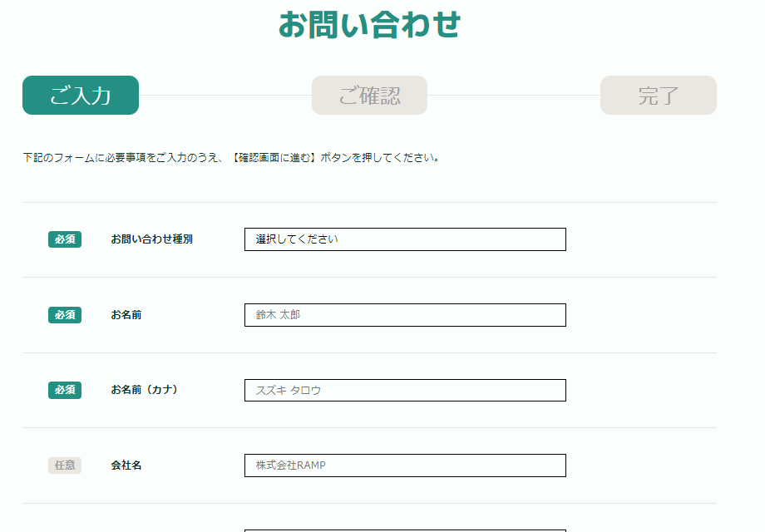
Task: Click the progress line between ご確認 and 完了
Action: point(514,95)
